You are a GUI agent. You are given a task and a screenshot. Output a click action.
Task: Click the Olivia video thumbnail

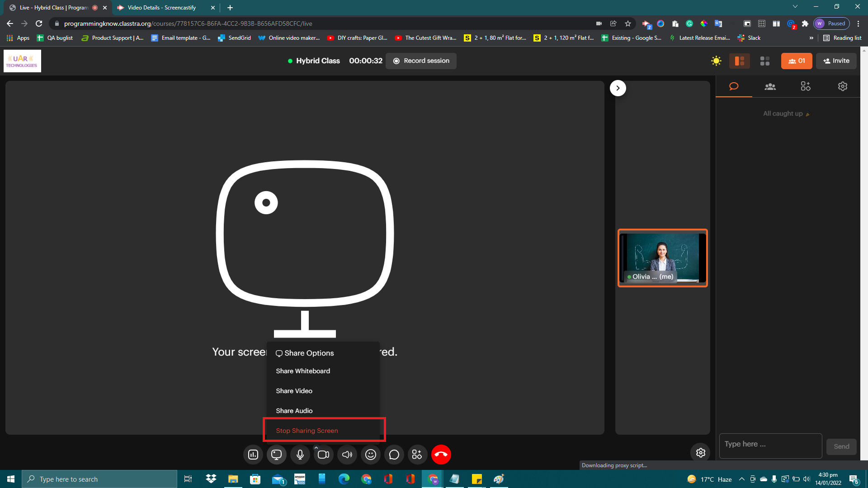[x=663, y=258]
